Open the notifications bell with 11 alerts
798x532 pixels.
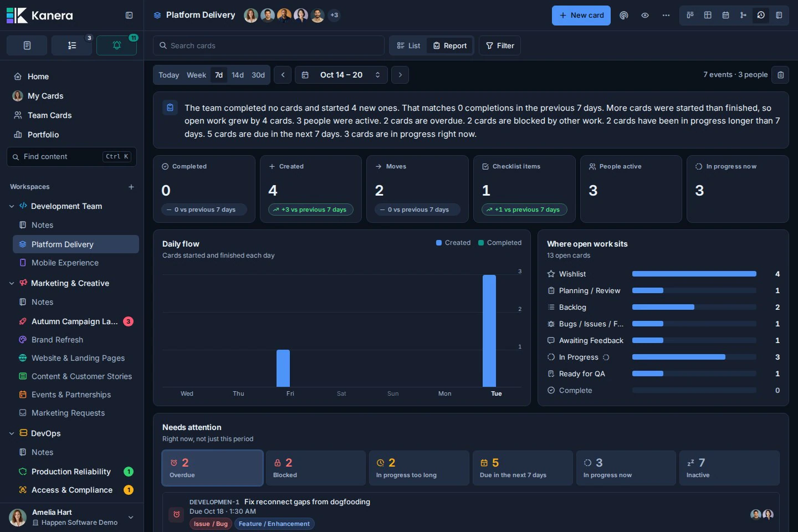(116, 45)
